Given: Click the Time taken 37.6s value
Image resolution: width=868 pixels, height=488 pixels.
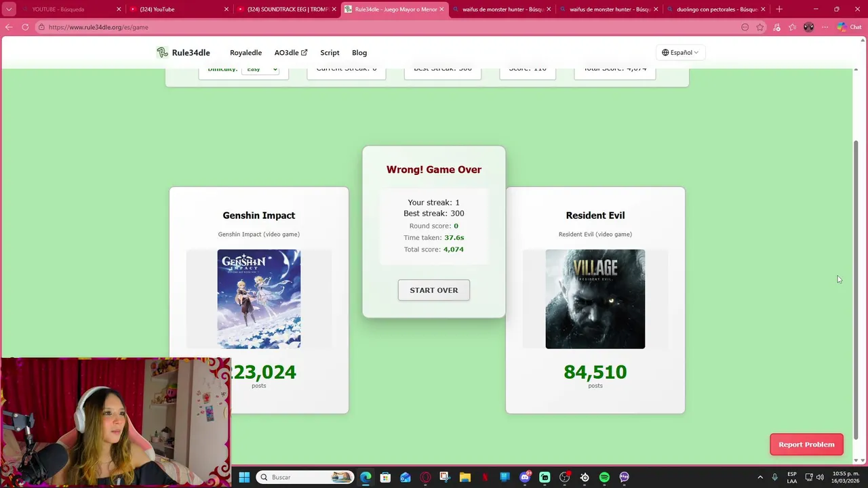Looking at the screenshot, I should click(x=454, y=238).
